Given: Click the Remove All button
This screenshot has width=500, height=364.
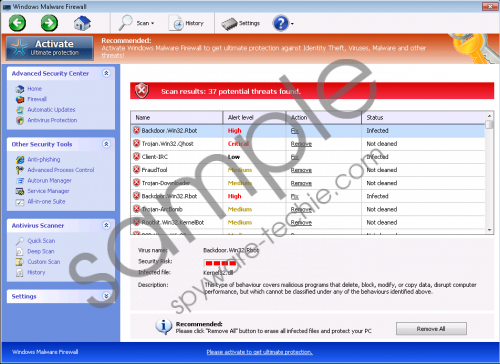Looking at the screenshot, I should pyautogui.click(x=431, y=329).
